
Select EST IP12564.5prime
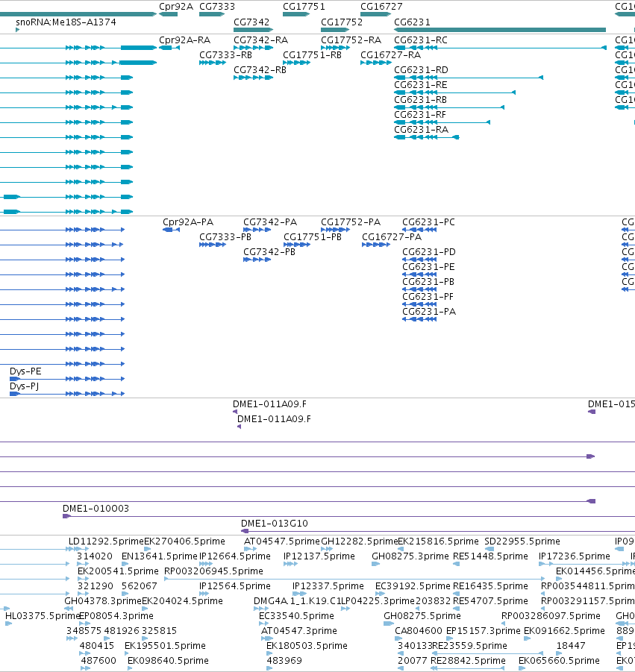pos(235,586)
